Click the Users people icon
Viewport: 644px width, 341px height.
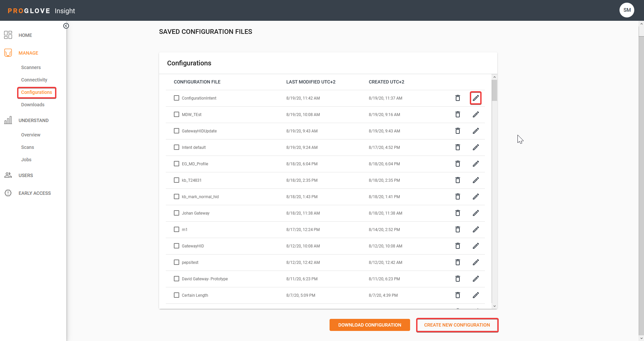pyautogui.click(x=8, y=175)
